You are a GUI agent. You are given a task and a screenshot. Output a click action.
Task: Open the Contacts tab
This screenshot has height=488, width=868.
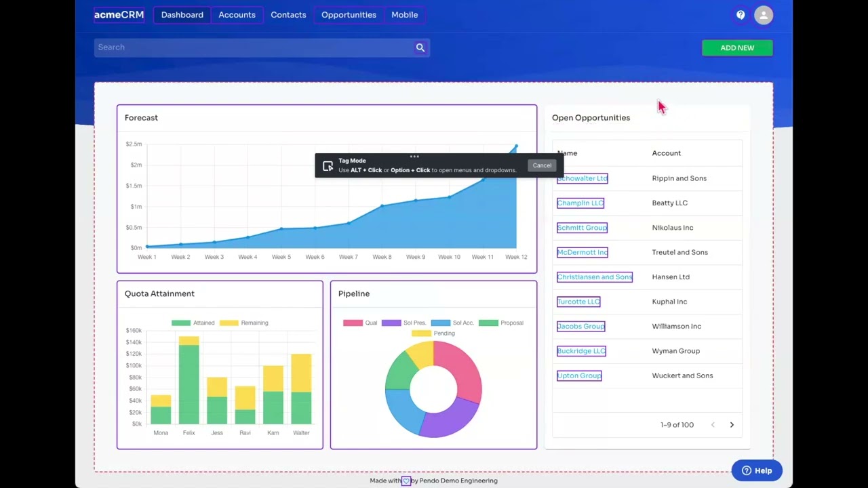click(288, 15)
